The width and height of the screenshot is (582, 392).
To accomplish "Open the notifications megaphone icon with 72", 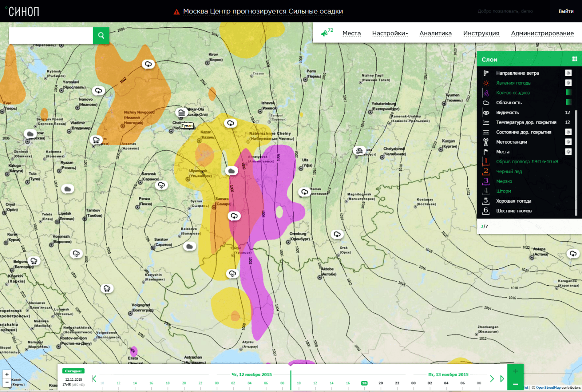I will (327, 32).
